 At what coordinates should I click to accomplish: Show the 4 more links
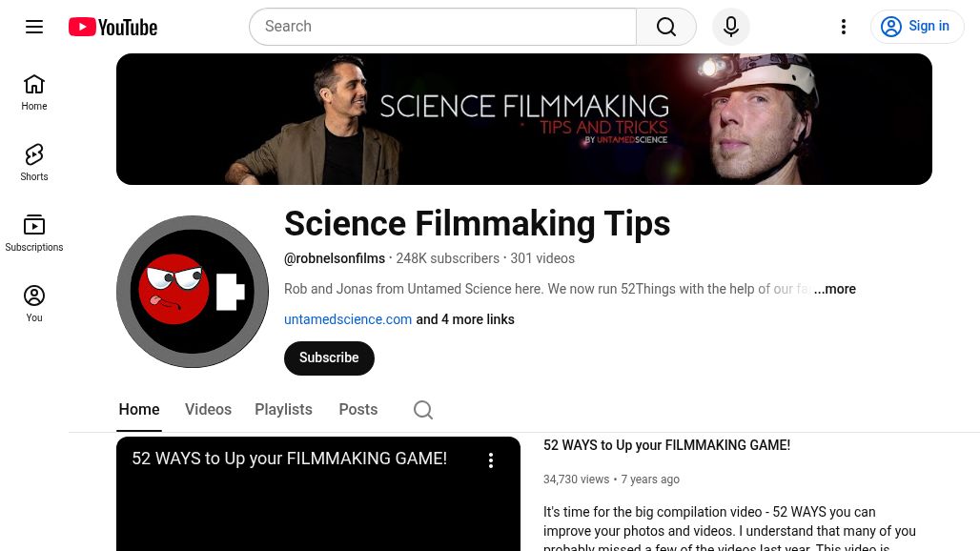click(465, 319)
